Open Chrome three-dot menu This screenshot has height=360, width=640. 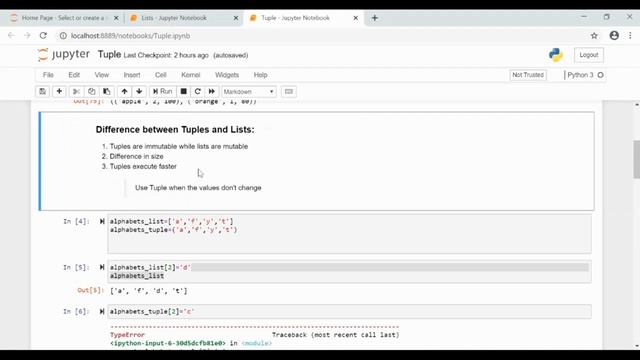[630, 36]
